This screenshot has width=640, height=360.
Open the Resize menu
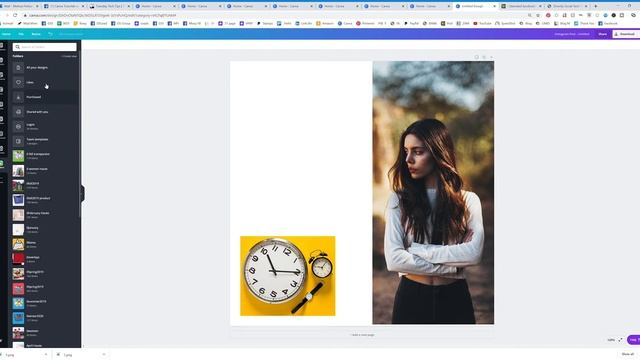point(36,34)
